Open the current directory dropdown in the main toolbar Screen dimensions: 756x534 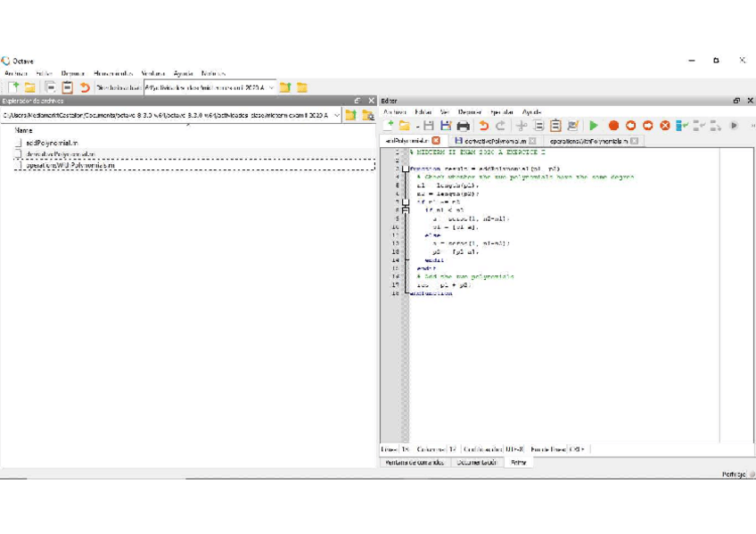click(x=272, y=87)
